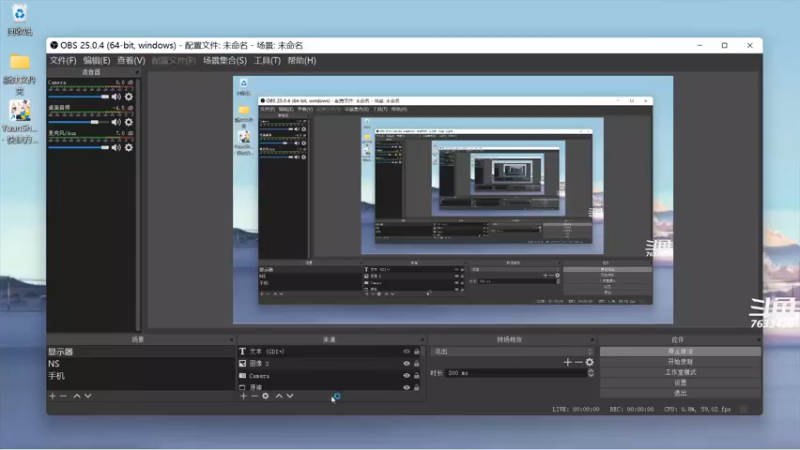Pop out the mixer (混音器) dock
Screen dimensions: 800x450
pos(137,72)
